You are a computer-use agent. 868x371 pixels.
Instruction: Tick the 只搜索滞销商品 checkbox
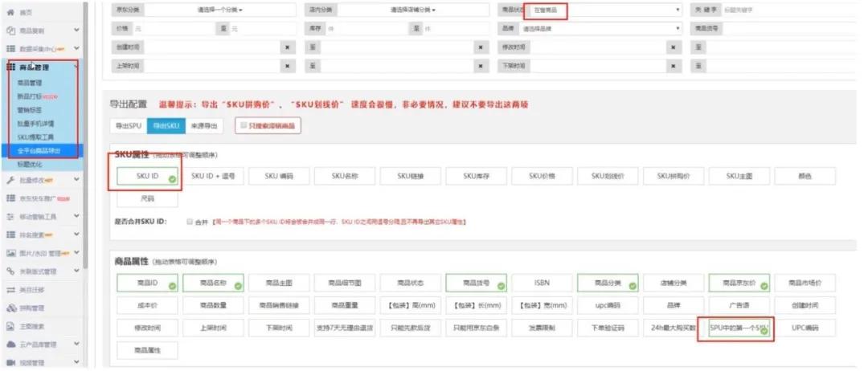243,125
